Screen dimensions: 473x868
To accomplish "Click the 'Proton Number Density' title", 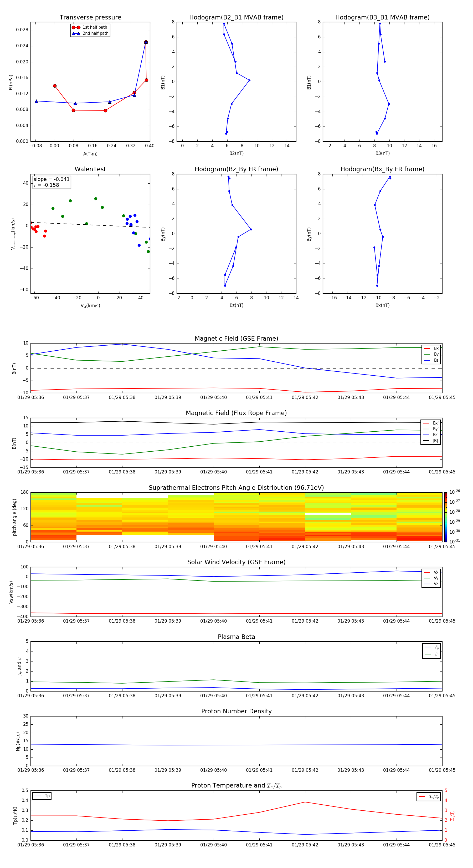I will point(236,711).
